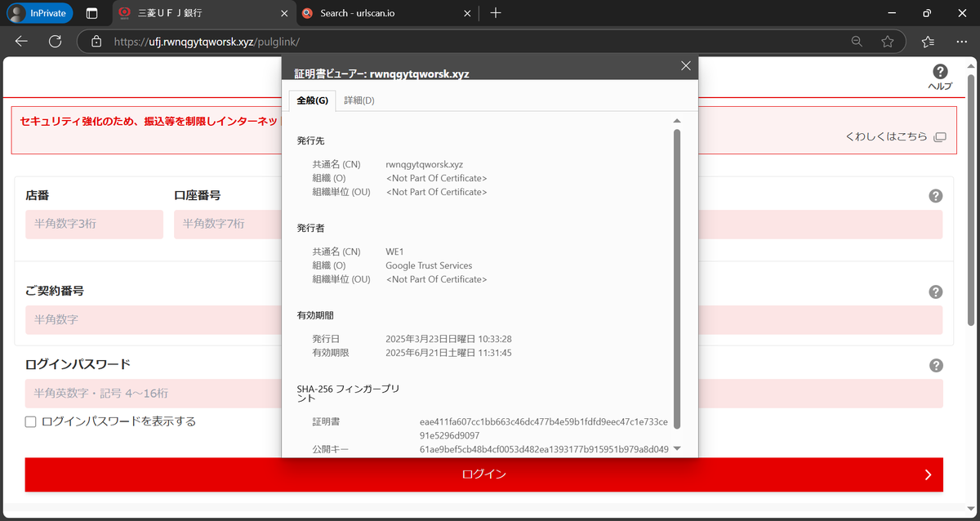980x521 pixels.
Task: Select Google Trust Services organization text
Action: (x=429, y=265)
